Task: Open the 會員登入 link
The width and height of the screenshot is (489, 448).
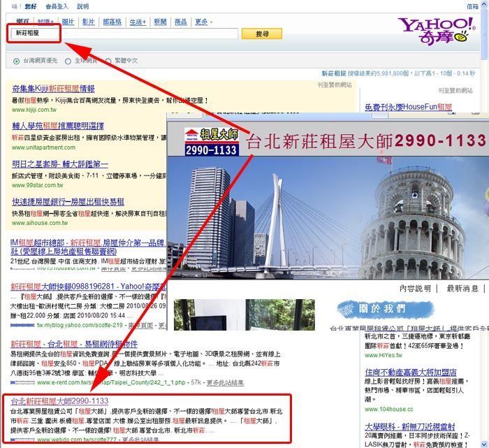Action: (x=57, y=6)
